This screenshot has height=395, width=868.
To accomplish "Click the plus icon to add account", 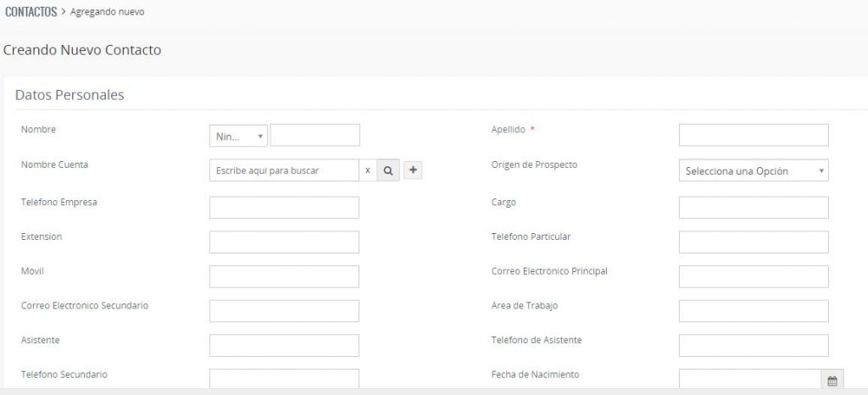I will tap(413, 170).
